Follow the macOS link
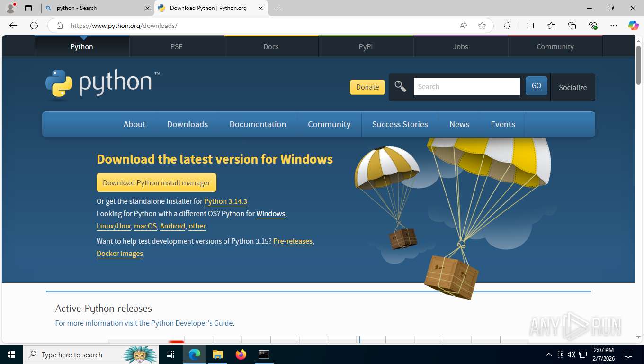 coord(145,226)
